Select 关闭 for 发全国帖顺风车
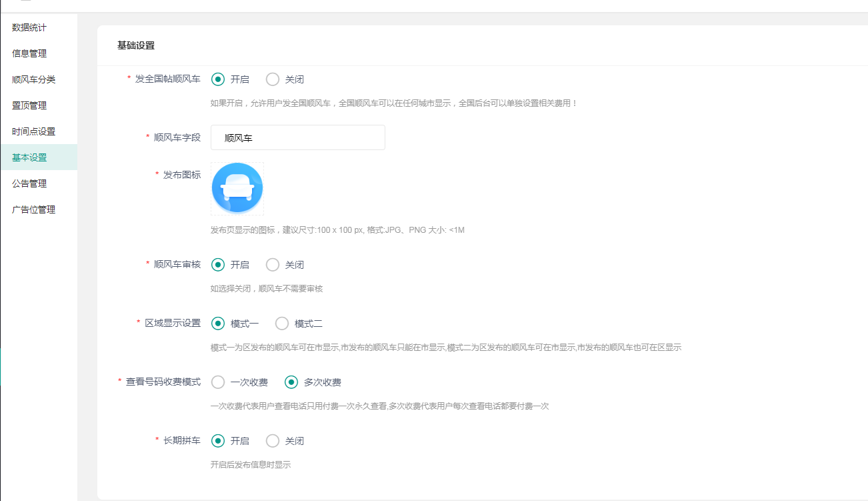868x501 pixels. 273,79
